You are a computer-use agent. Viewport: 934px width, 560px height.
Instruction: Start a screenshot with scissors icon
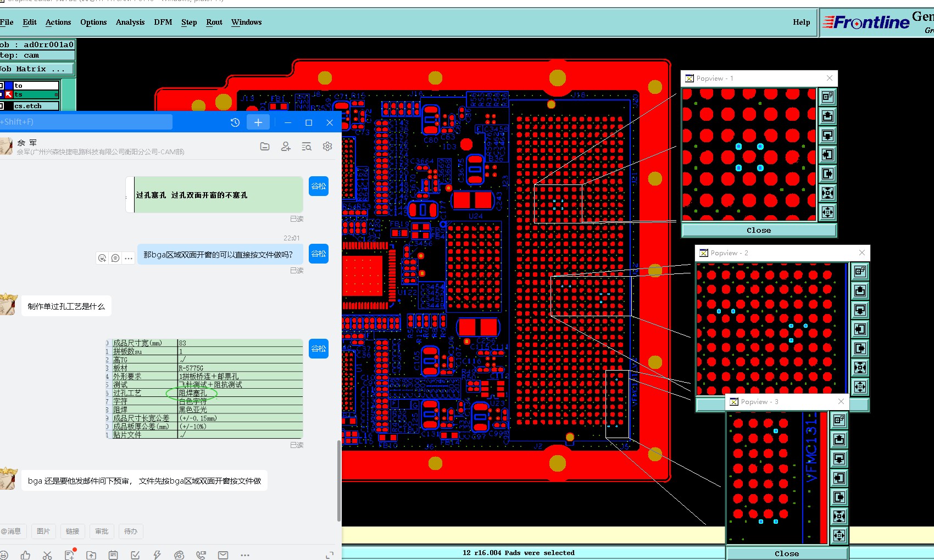[47, 555]
